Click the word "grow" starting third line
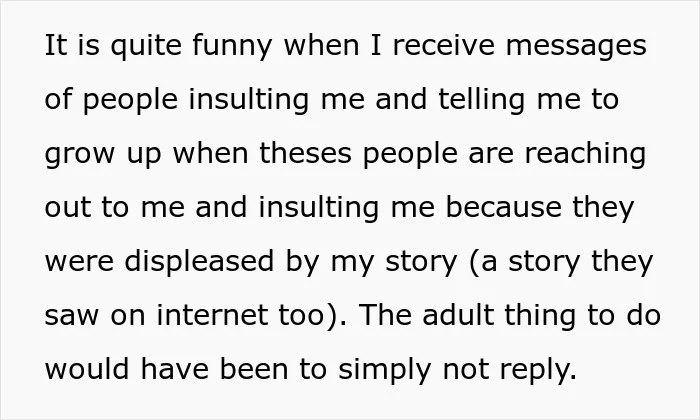The image size is (700, 420). click(80, 155)
